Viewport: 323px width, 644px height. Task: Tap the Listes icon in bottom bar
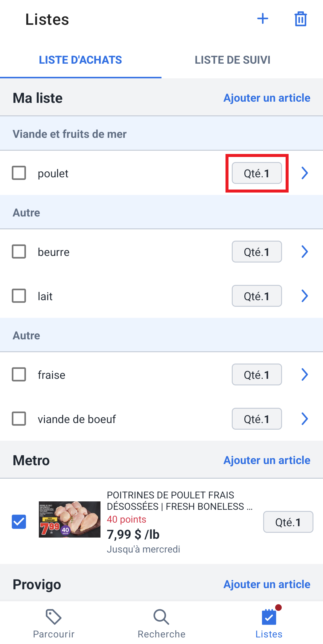point(269,617)
